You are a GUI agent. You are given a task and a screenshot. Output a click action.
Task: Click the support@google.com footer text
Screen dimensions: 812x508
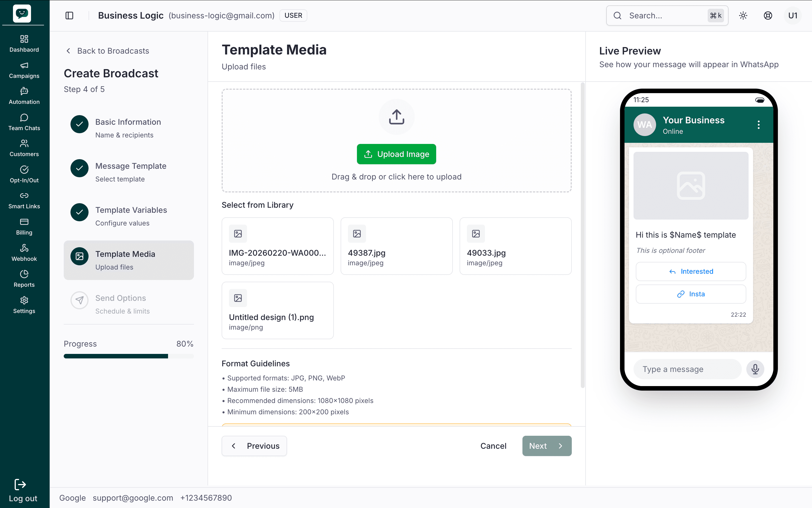[133, 498]
